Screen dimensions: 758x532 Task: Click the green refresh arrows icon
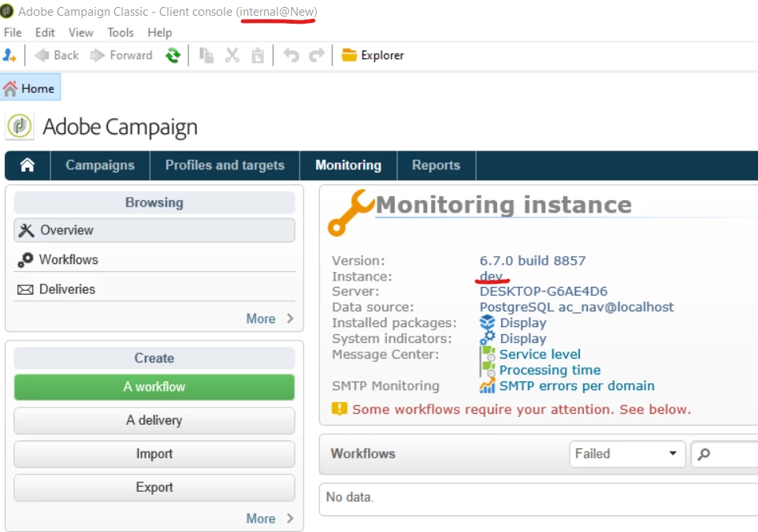(173, 55)
